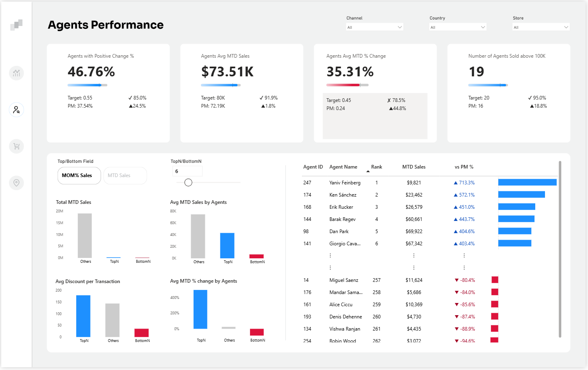
Task: Select agent Mandar Sama...
Action: (x=346, y=292)
